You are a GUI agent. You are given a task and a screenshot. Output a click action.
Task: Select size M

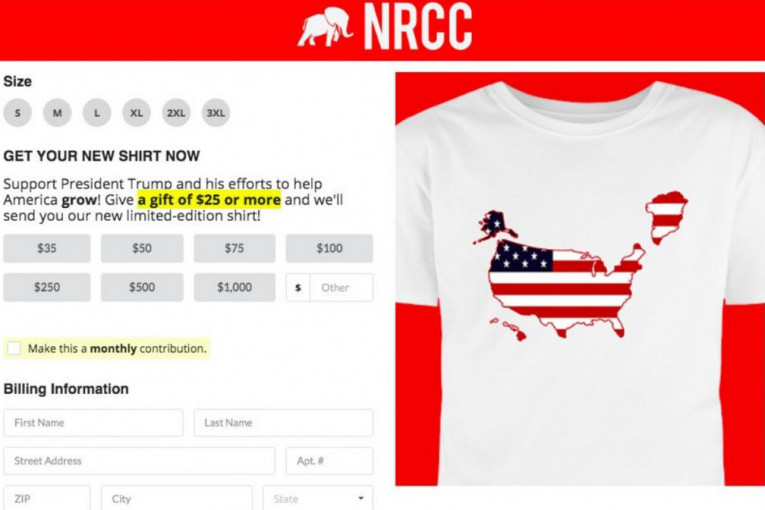pyautogui.click(x=57, y=113)
